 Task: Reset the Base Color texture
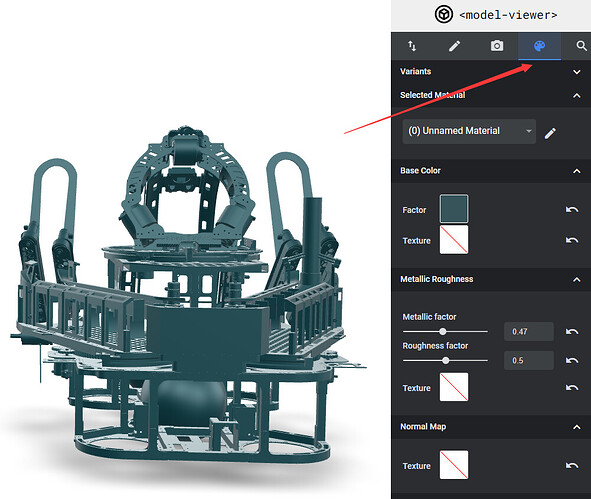click(x=572, y=240)
